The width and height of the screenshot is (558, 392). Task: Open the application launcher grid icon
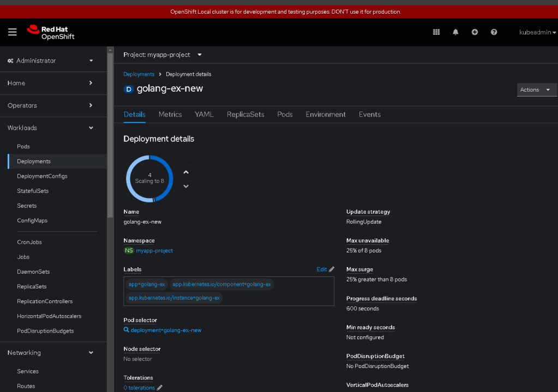point(436,32)
